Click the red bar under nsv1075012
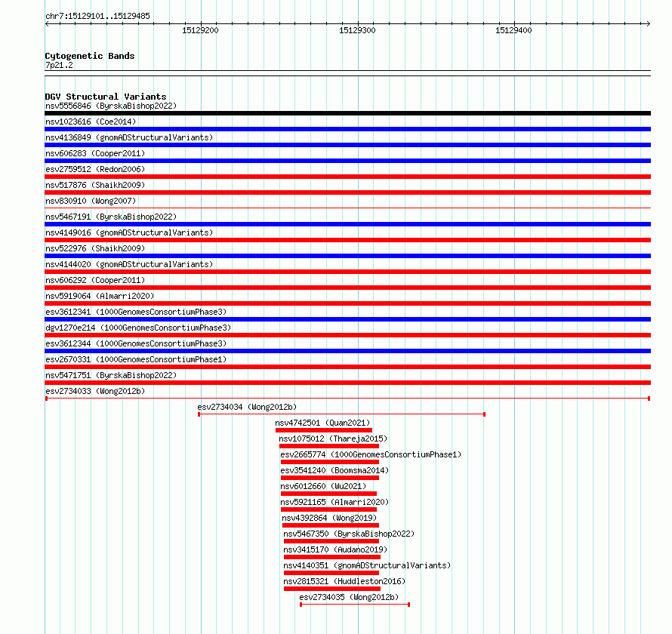 [329, 446]
